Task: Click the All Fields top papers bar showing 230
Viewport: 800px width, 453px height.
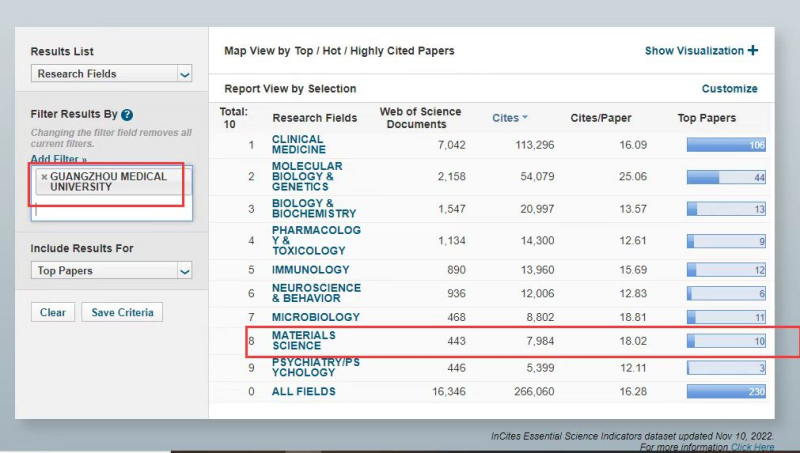Action: click(x=726, y=392)
